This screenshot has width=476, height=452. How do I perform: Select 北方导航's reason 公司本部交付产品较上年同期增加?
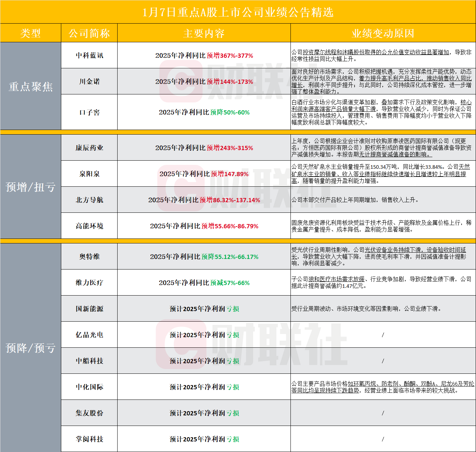coord(355,200)
